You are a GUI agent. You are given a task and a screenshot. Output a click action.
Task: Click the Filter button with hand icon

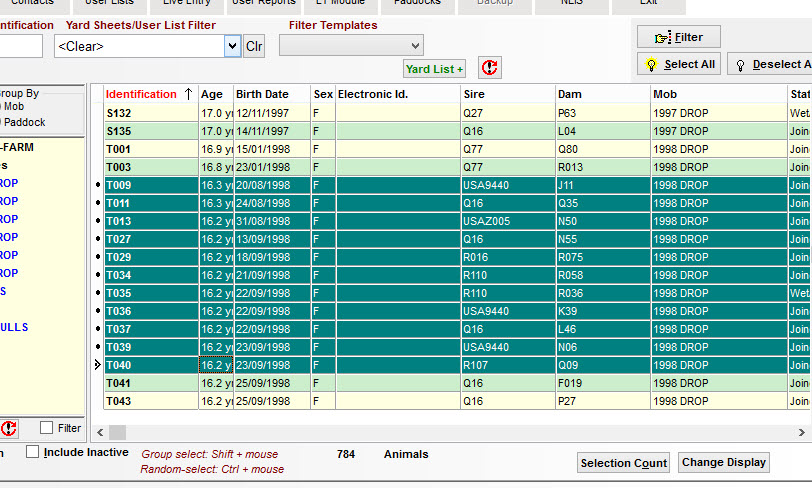[678, 37]
